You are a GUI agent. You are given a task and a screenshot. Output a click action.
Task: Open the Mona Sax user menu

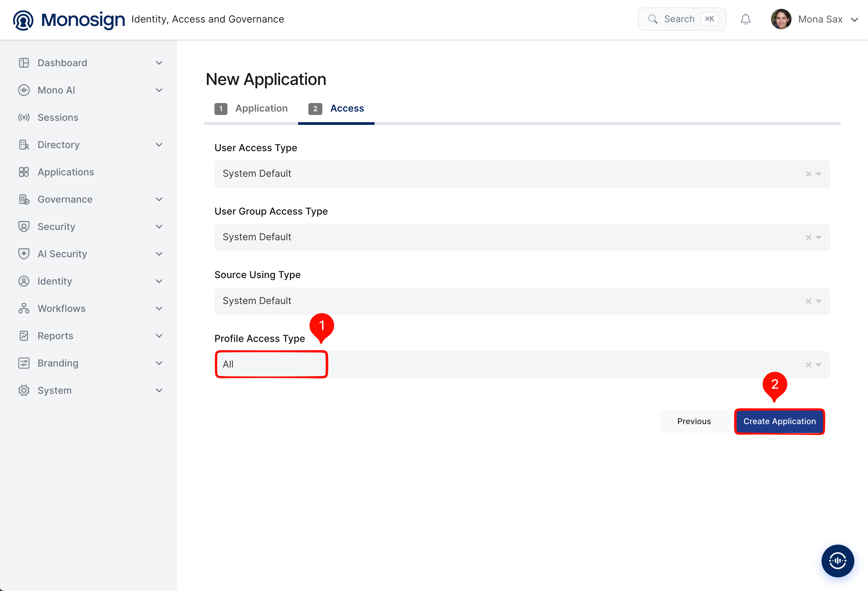[x=815, y=19]
